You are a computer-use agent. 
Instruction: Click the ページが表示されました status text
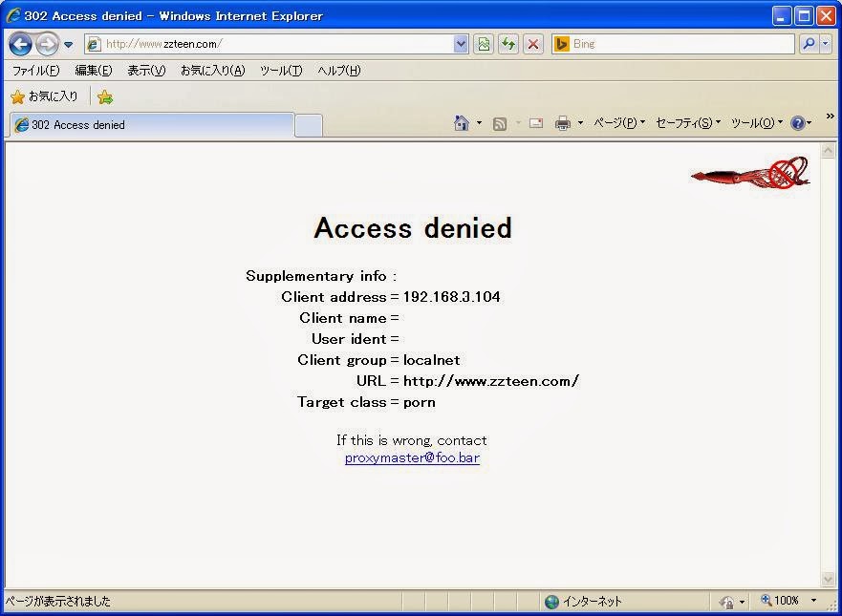pyautogui.click(x=57, y=601)
